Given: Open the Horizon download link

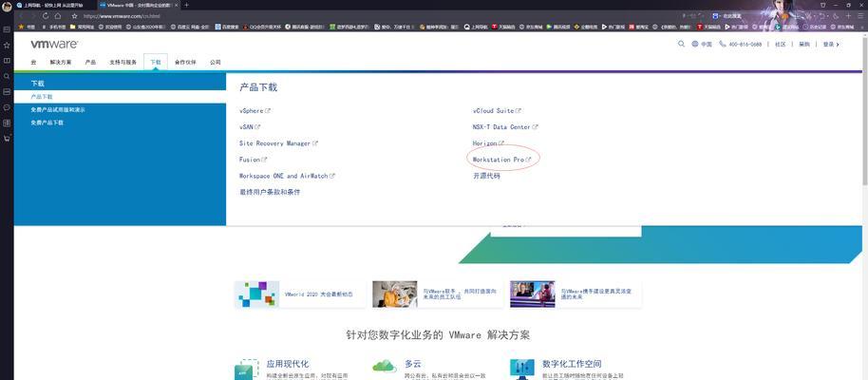Looking at the screenshot, I should click(x=488, y=142).
